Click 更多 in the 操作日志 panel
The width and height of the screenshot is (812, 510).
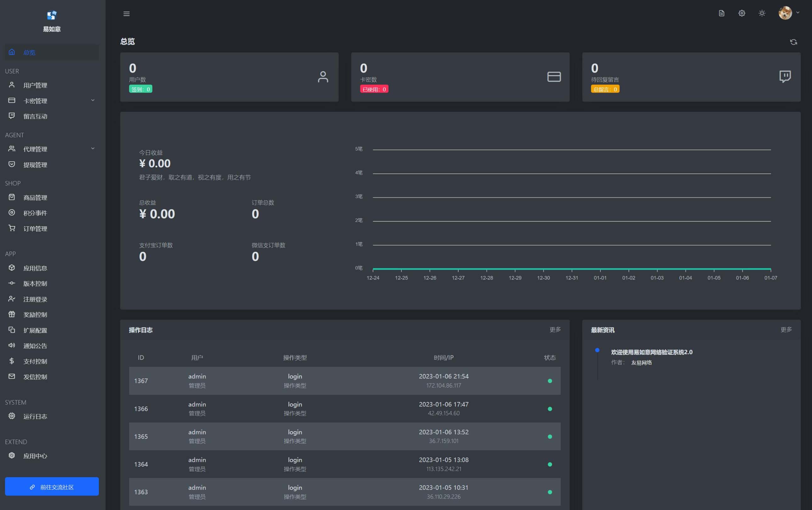tap(555, 330)
